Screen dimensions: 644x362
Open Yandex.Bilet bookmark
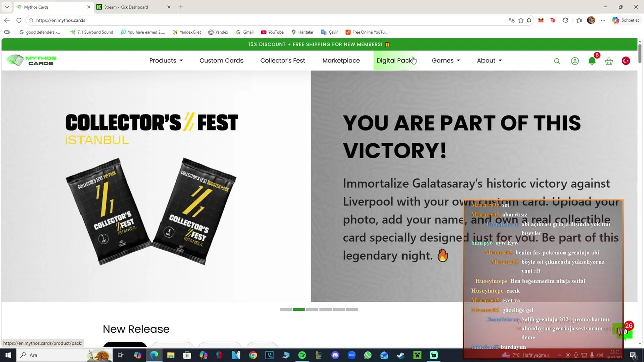[187, 32]
